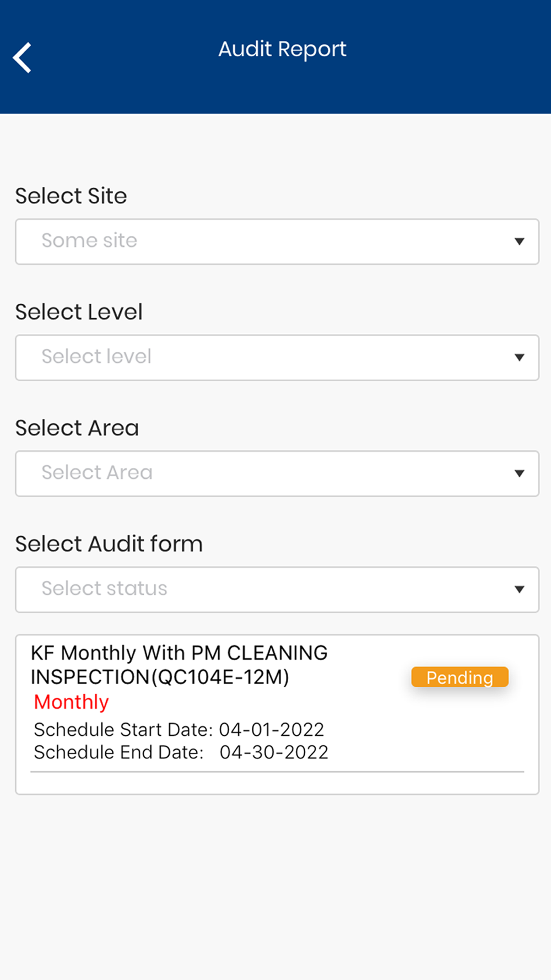Open the Select Area dropdown
Screen dimensions: 551x980
[277, 473]
